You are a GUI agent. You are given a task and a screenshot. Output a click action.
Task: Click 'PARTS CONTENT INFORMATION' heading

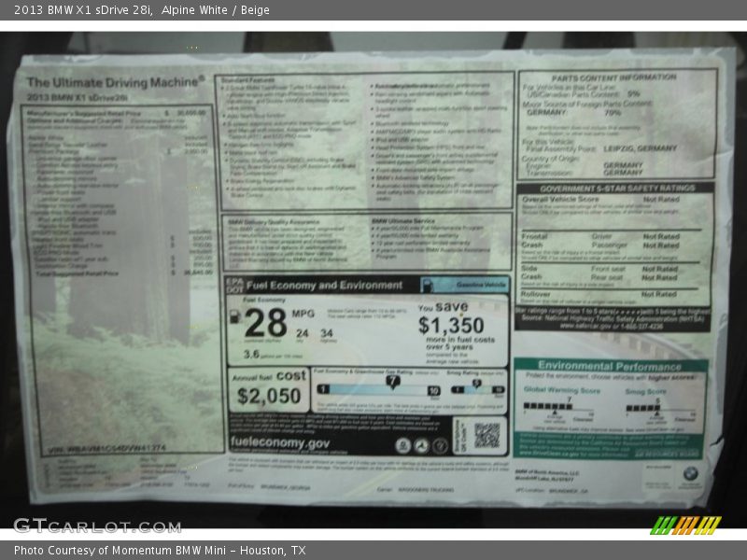click(613, 77)
